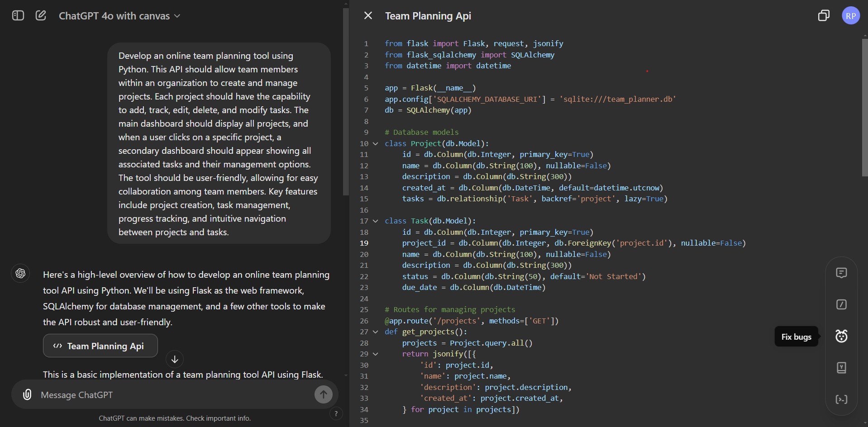Click the project_id ForeignKey code line

[574, 243]
